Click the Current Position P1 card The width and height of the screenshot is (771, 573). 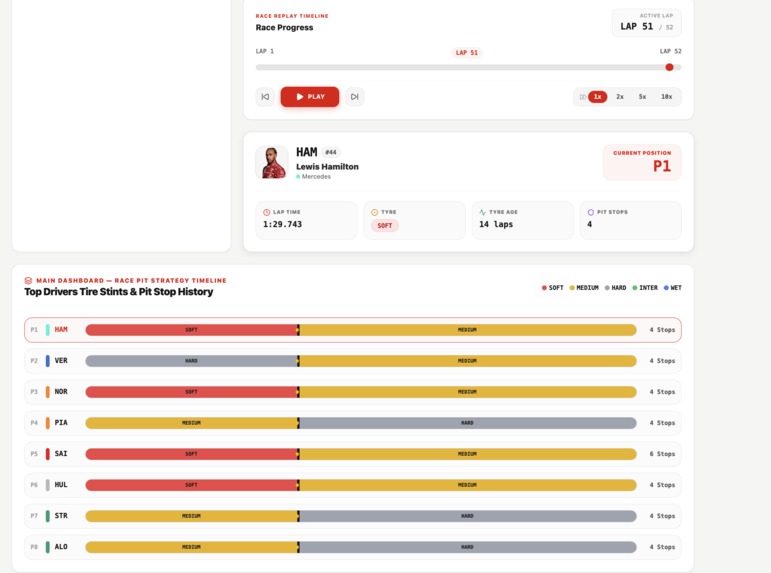click(x=642, y=162)
